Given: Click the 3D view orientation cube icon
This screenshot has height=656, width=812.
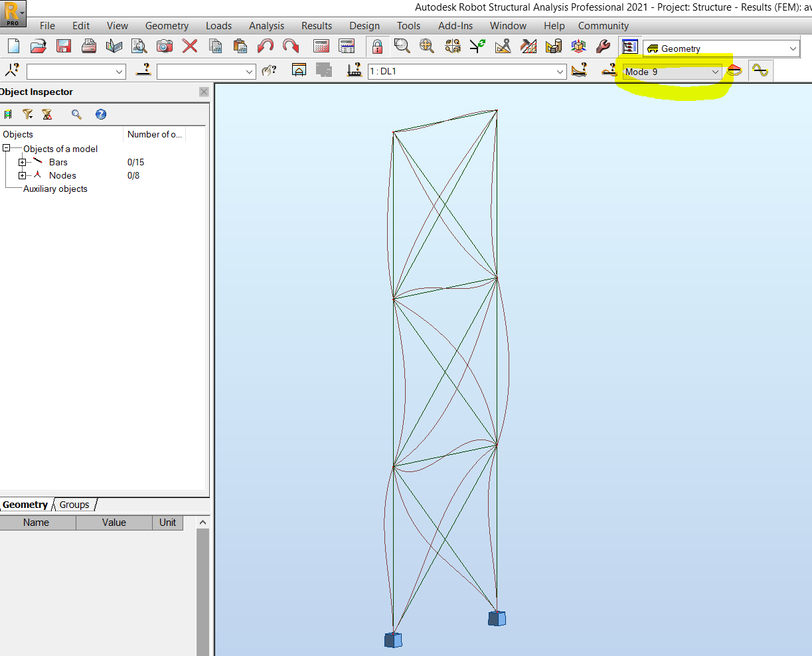Looking at the screenshot, I should point(578,46).
